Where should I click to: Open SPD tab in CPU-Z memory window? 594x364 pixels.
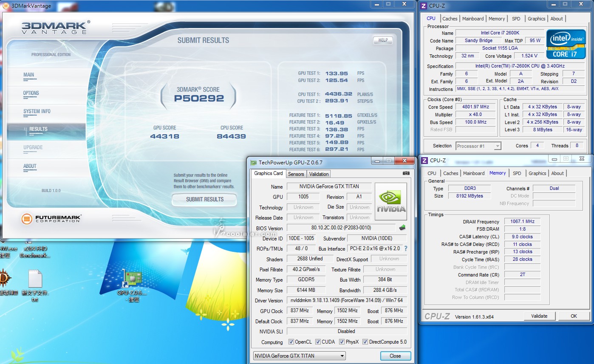pyautogui.click(x=517, y=173)
